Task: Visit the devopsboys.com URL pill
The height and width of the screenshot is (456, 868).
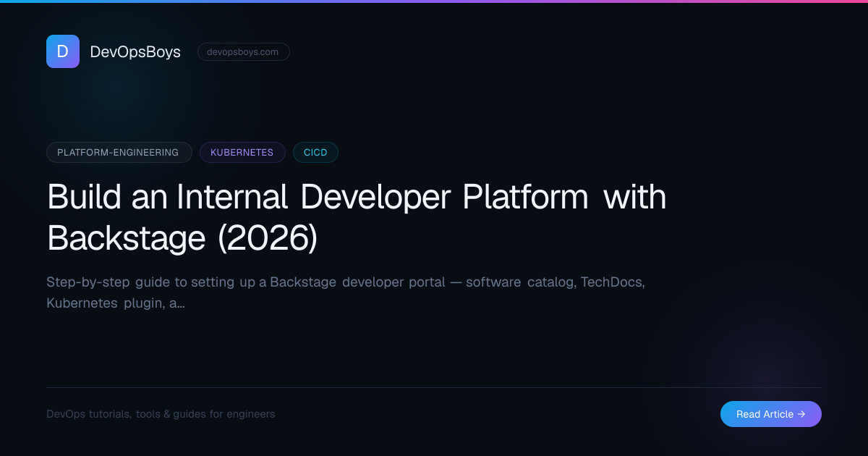Action: click(243, 51)
